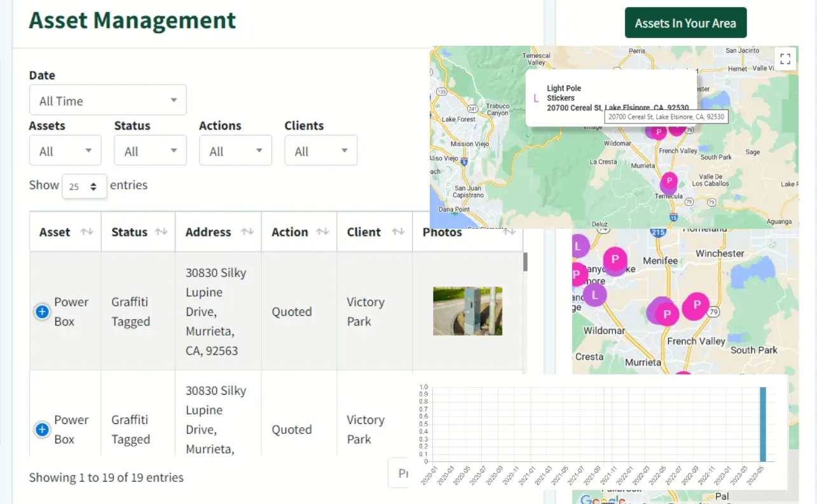This screenshot has height=504, width=817.
Task: Click the Assets In Your Area button
Action: tap(685, 23)
